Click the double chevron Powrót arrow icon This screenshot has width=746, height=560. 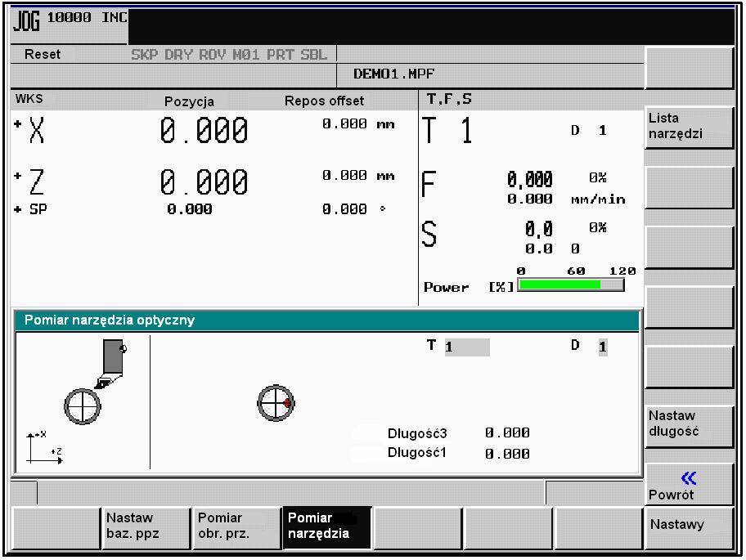pos(689,477)
